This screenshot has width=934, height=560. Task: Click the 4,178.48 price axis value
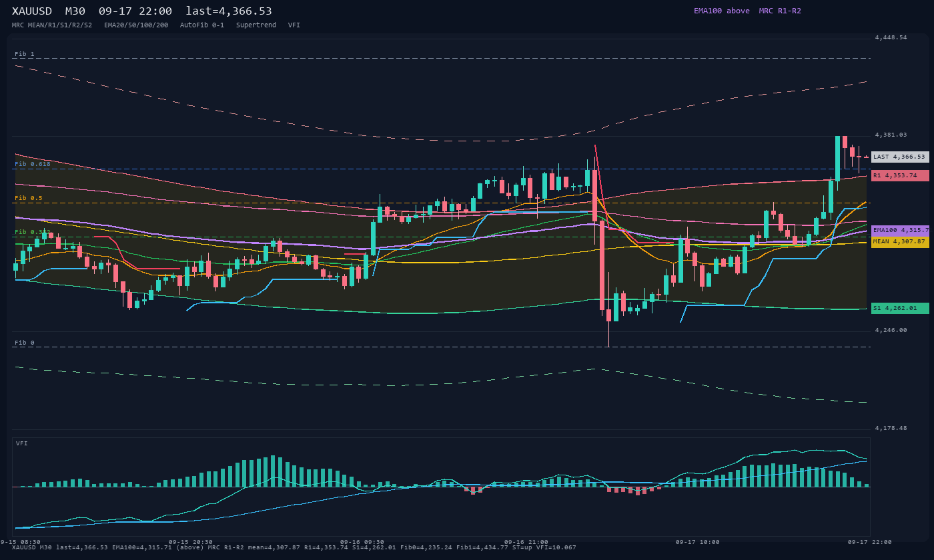tap(891, 428)
